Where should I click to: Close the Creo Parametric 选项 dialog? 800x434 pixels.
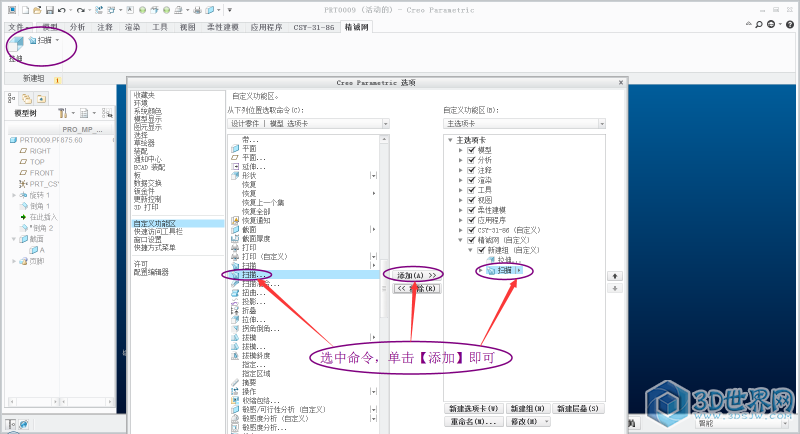[x=621, y=82]
